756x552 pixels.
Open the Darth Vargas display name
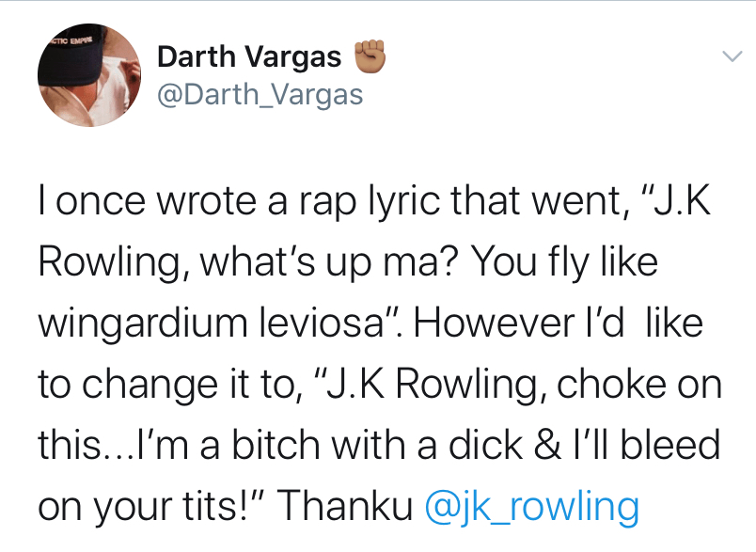coord(249,57)
